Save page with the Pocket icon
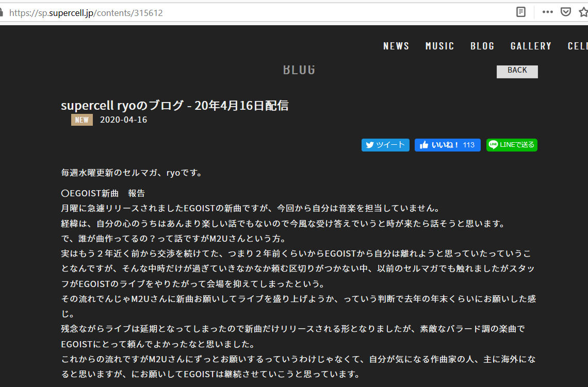588x387 pixels. tap(566, 12)
